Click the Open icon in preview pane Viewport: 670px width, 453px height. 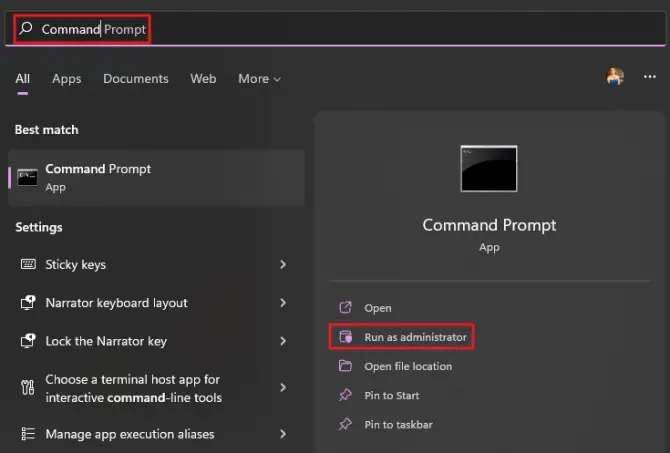[345, 307]
